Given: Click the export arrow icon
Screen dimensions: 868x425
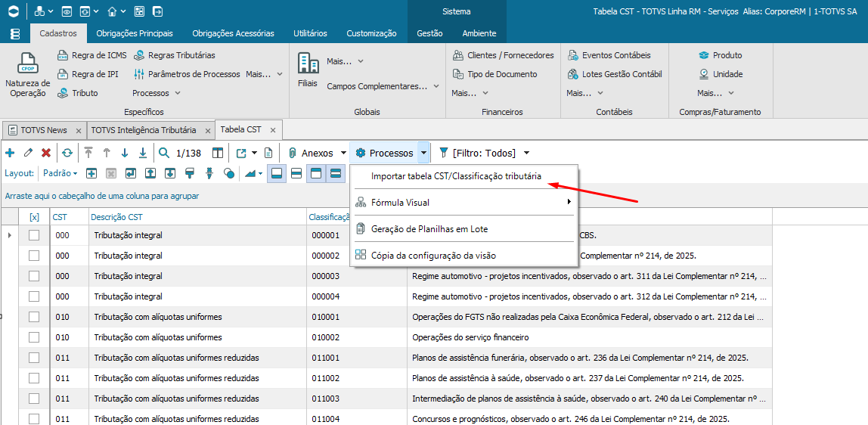Looking at the screenshot, I should click(241, 153).
